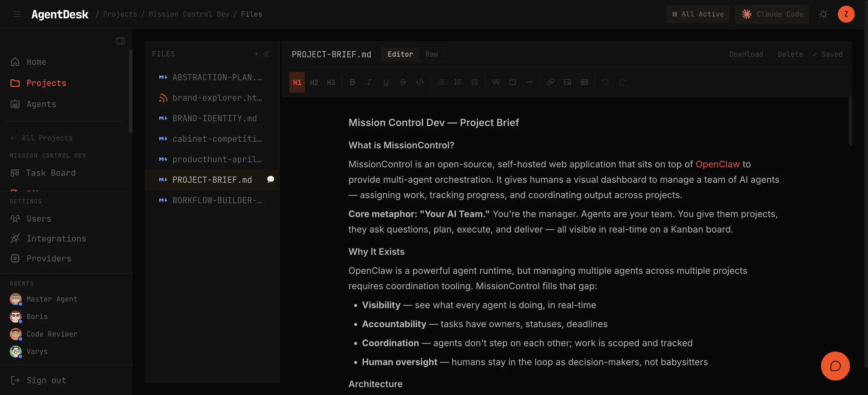Screen dimensions: 868x395
Task: Open the Claude Code selector
Action: pyautogui.click(x=771, y=14)
